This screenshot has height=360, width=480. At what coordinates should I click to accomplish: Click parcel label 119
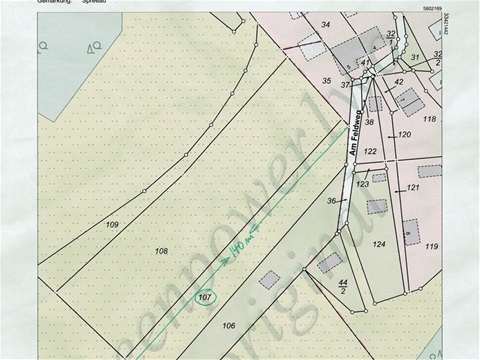click(x=432, y=246)
